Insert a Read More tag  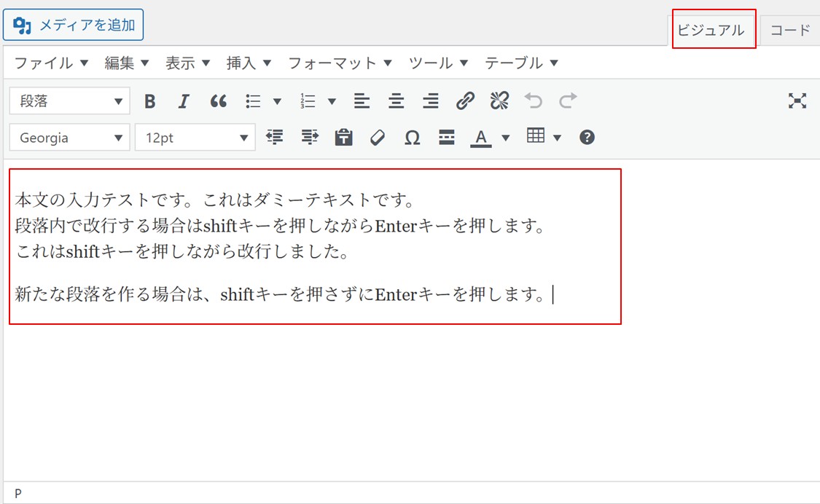446,138
